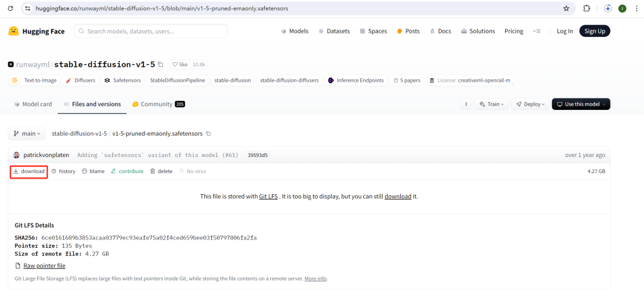Viewport: 644px width, 298px height.
Task: Bookmark this page with the star icon
Action: 566,8
